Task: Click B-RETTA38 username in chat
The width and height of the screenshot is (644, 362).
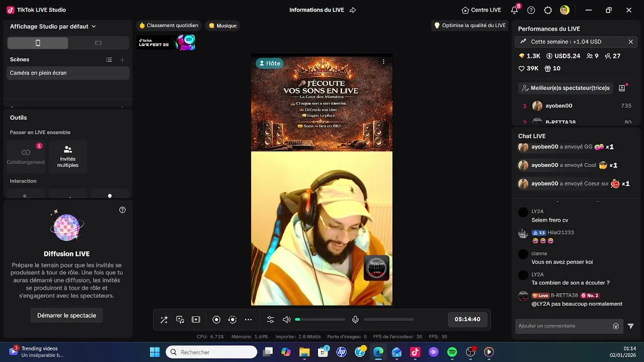Action: [x=564, y=296]
